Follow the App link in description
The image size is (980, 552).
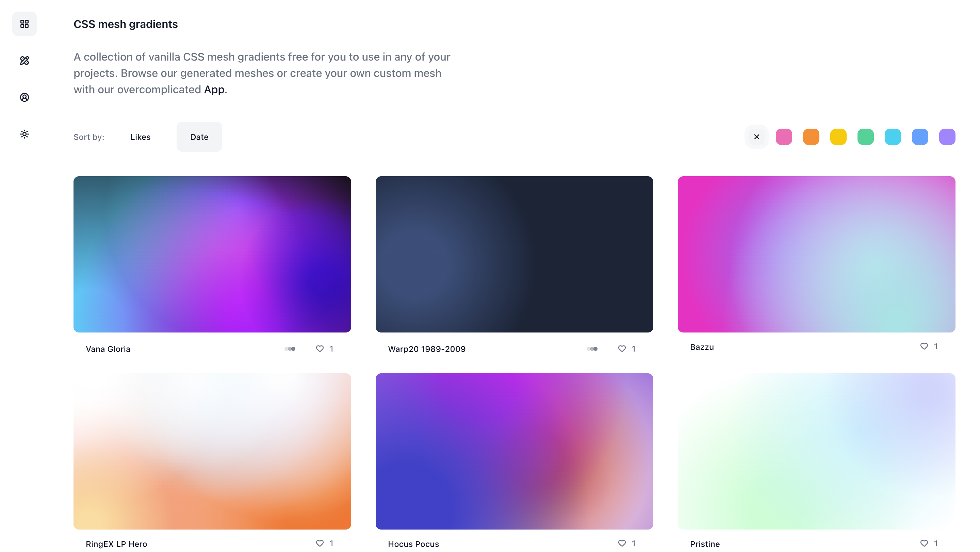tap(214, 90)
